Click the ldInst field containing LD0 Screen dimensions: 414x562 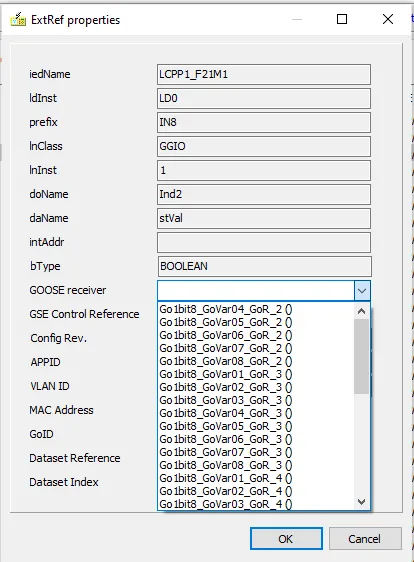click(264, 99)
